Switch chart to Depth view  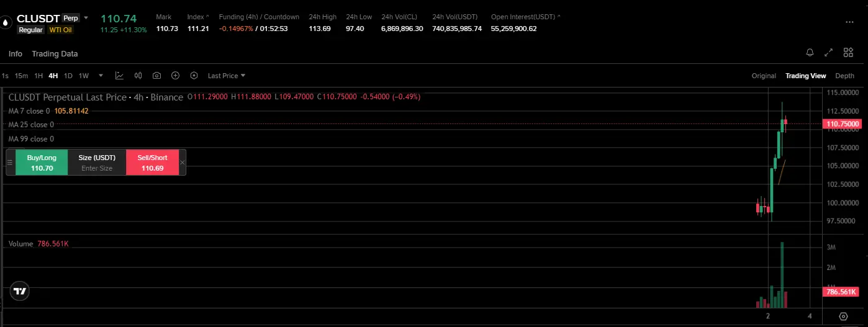click(x=844, y=76)
